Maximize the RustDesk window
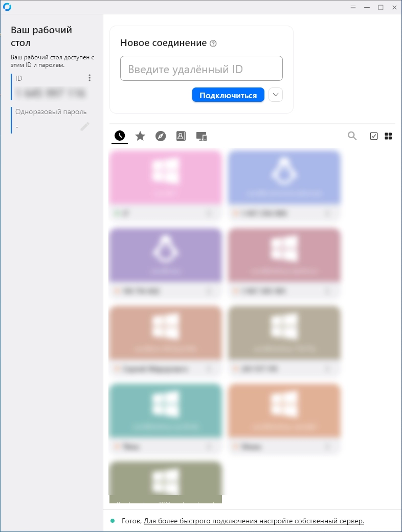The width and height of the screenshot is (402, 532). click(381, 7)
